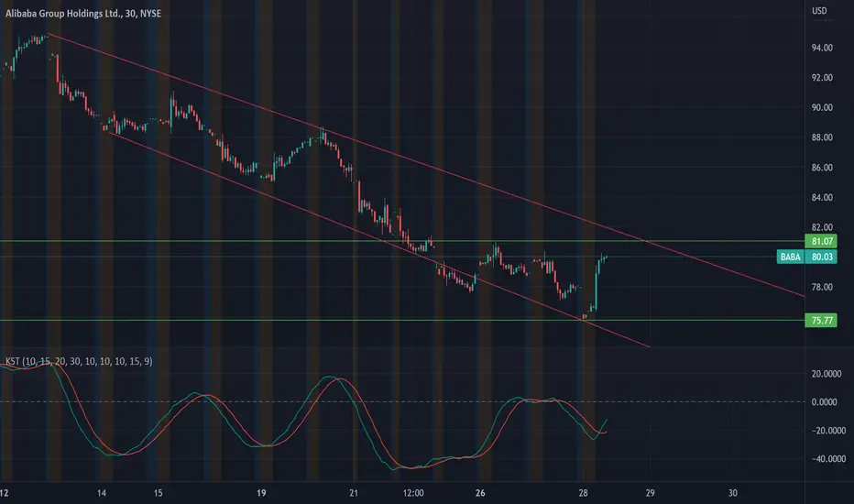This screenshot has width=854, height=504.
Task: Click the -40.0000 KST axis value
Action: (x=828, y=459)
